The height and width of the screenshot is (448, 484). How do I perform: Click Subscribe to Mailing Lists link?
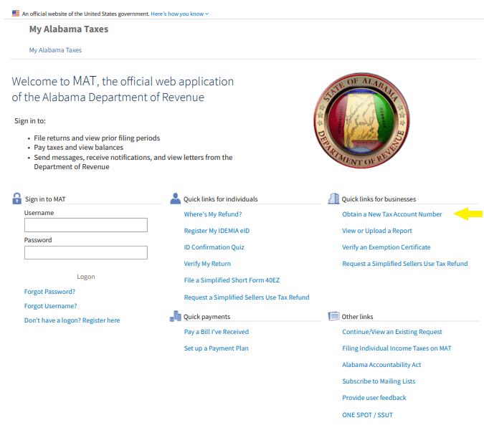(x=379, y=381)
